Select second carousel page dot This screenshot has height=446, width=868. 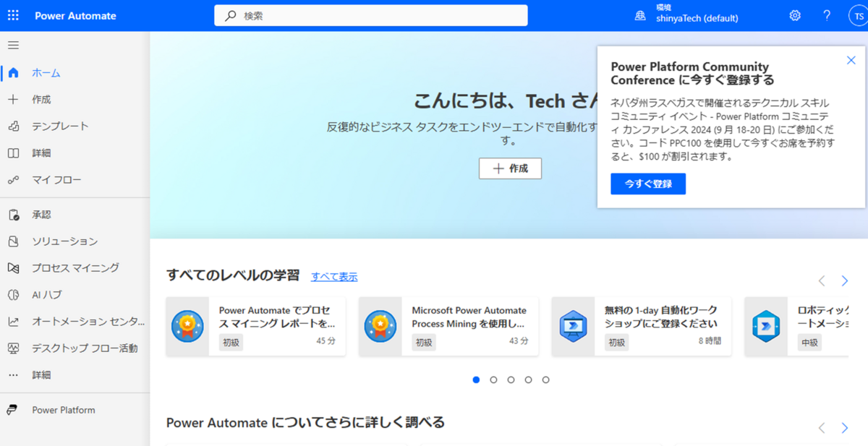(x=493, y=379)
